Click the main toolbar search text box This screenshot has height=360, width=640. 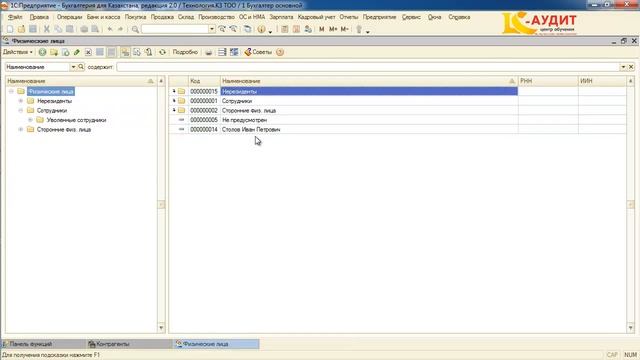pos(175,29)
